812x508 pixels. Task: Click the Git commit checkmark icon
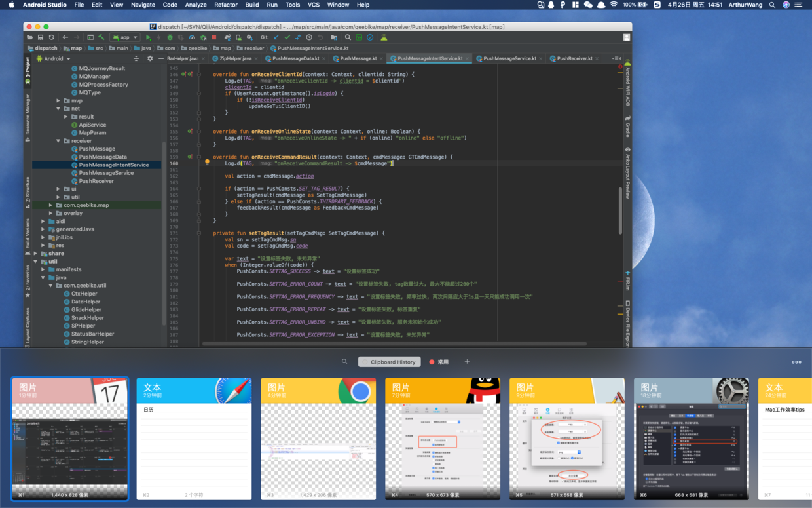click(x=287, y=37)
